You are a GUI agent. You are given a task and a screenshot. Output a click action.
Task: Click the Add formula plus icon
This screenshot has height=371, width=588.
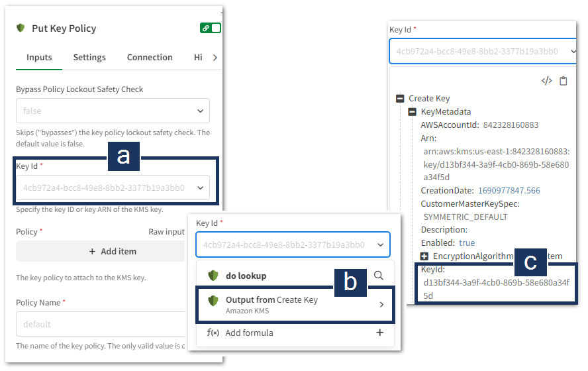pyautogui.click(x=380, y=333)
